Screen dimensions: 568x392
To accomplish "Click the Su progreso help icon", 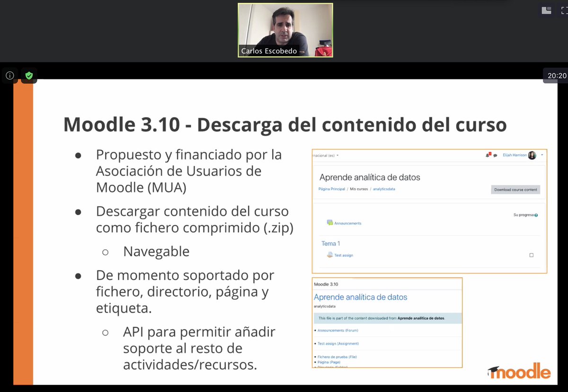I will (536, 215).
